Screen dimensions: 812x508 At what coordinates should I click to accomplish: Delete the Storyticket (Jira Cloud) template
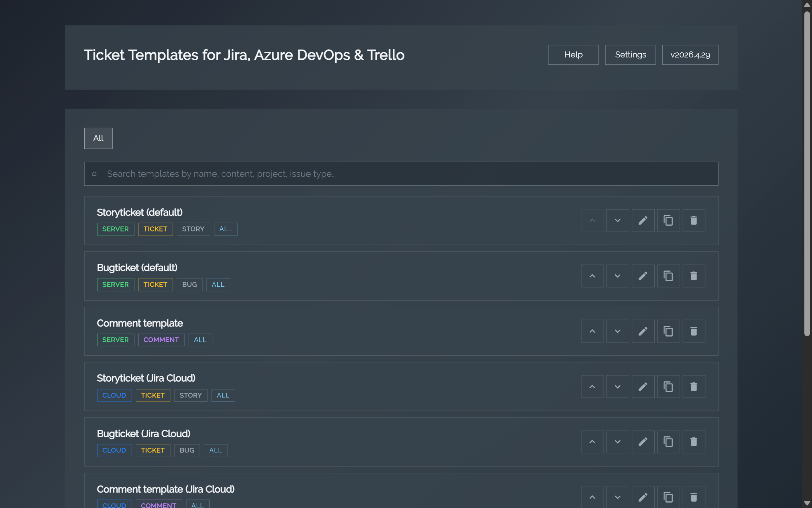694,386
